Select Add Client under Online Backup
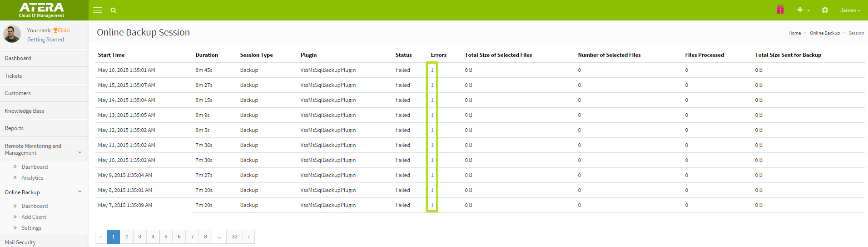The height and width of the screenshot is (247, 868). tap(34, 217)
